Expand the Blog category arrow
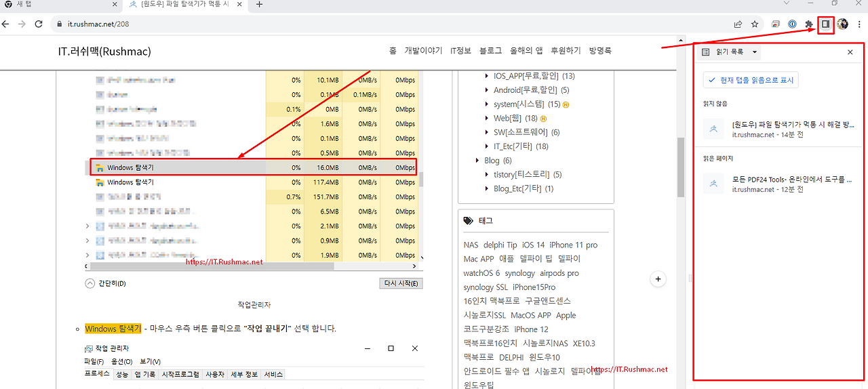 [x=477, y=161]
